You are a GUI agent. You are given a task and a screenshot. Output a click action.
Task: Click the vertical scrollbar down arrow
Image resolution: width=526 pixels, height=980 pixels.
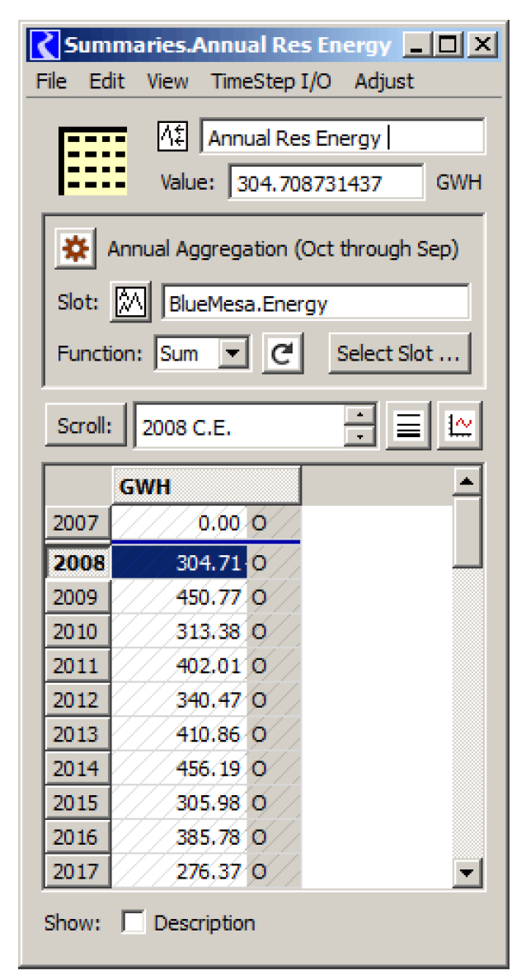pos(467,870)
